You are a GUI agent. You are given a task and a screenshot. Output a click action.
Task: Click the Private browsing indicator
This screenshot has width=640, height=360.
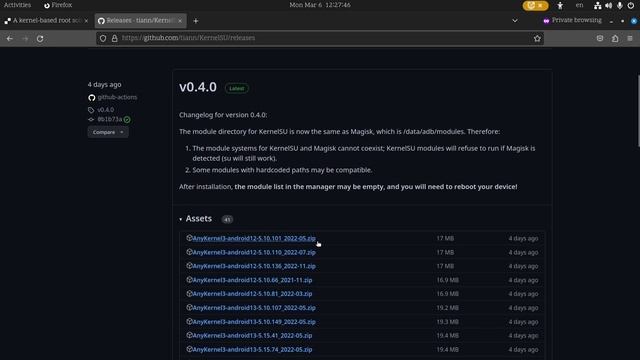coord(572,20)
